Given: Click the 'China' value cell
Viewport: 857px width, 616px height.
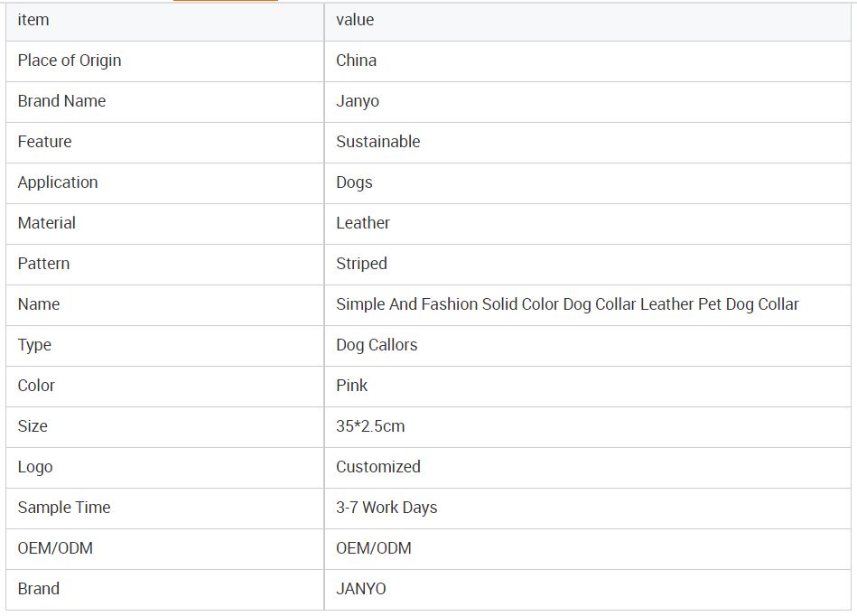Looking at the screenshot, I should pos(356,61).
